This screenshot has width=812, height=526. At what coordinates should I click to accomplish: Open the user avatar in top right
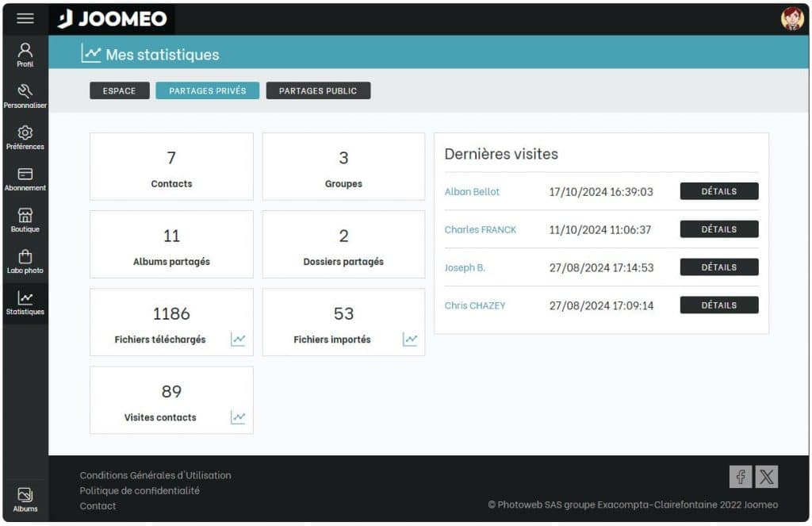coord(792,19)
